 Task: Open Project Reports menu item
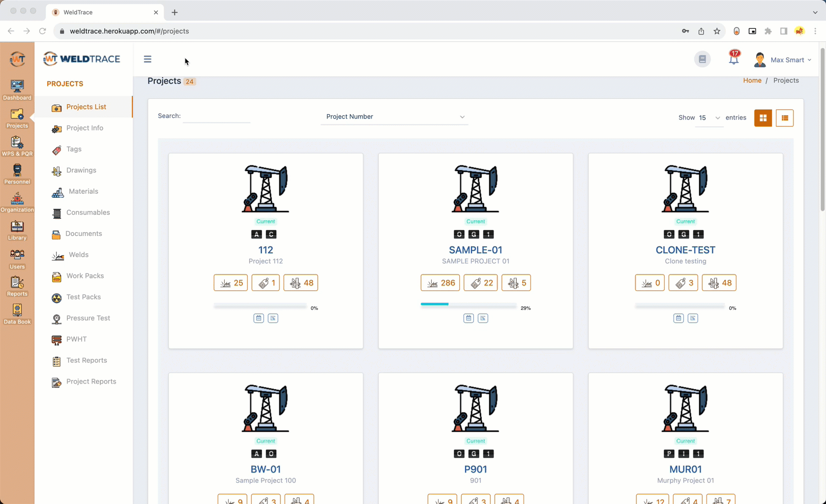(84, 382)
